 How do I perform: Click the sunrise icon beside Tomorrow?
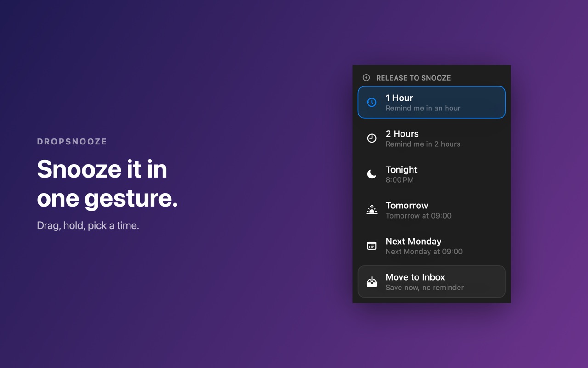coord(372,210)
